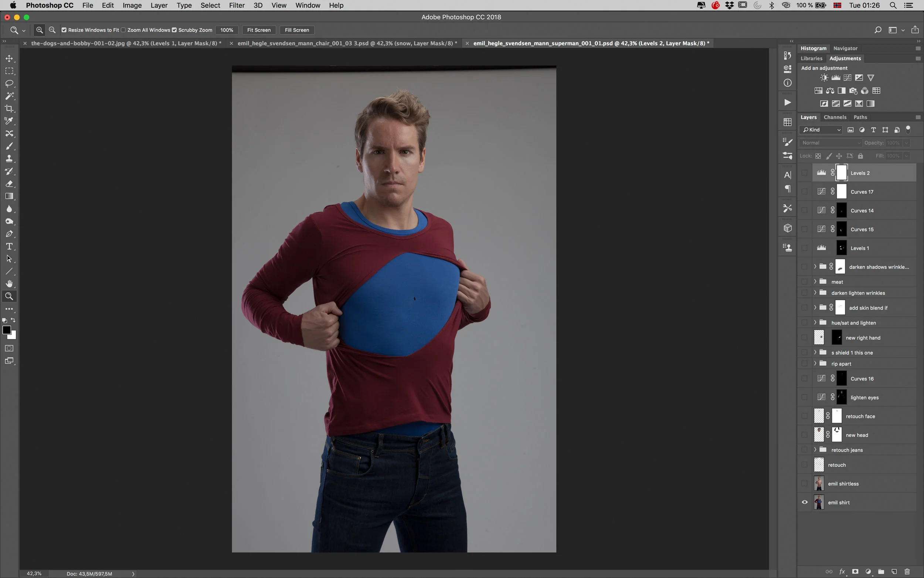Screen dimensions: 924x578
Task: Add a Brightness/Contrast adjustment
Action: 824,78
